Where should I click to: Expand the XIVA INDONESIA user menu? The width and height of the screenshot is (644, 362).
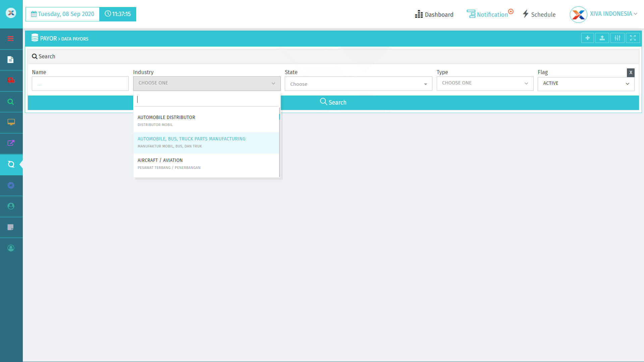pos(613,14)
